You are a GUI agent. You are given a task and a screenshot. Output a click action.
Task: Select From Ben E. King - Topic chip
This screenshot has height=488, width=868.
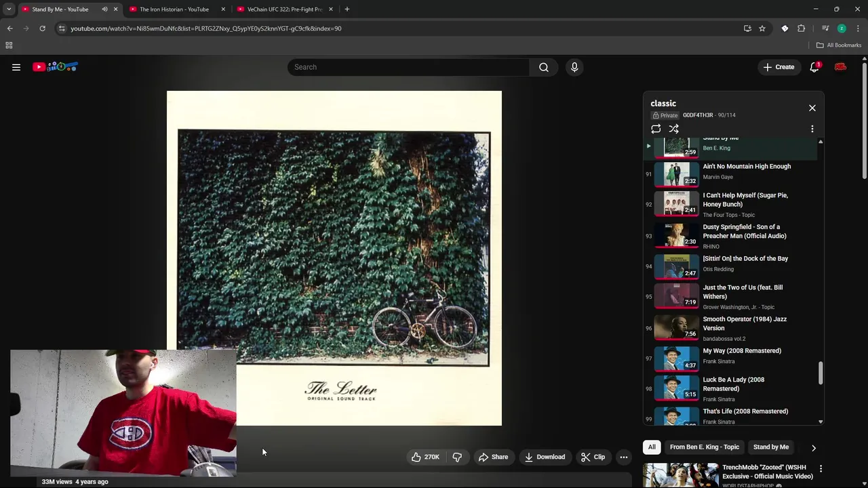[704, 447]
